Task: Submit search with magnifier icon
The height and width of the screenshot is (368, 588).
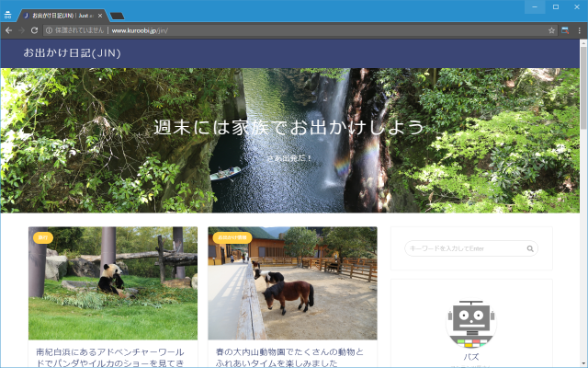Action: (x=530, y=248)
